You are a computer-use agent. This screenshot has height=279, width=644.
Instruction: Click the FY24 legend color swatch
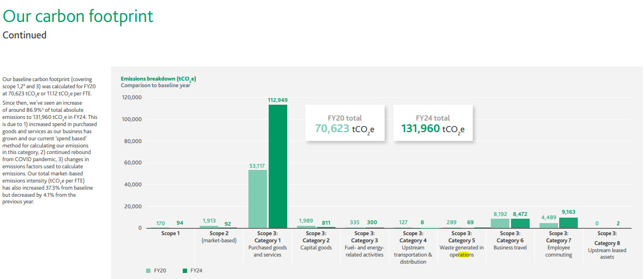[184, 271]
